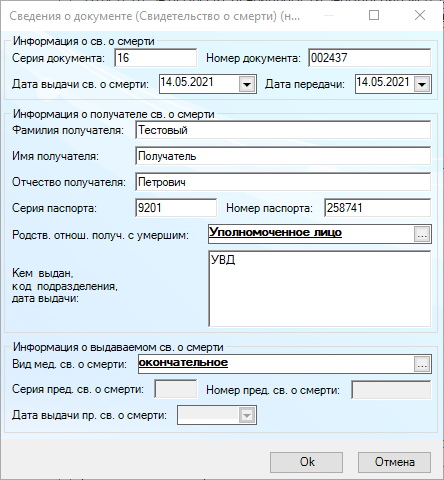
Task: Maximize the dialog window
Action: (374, 15)
